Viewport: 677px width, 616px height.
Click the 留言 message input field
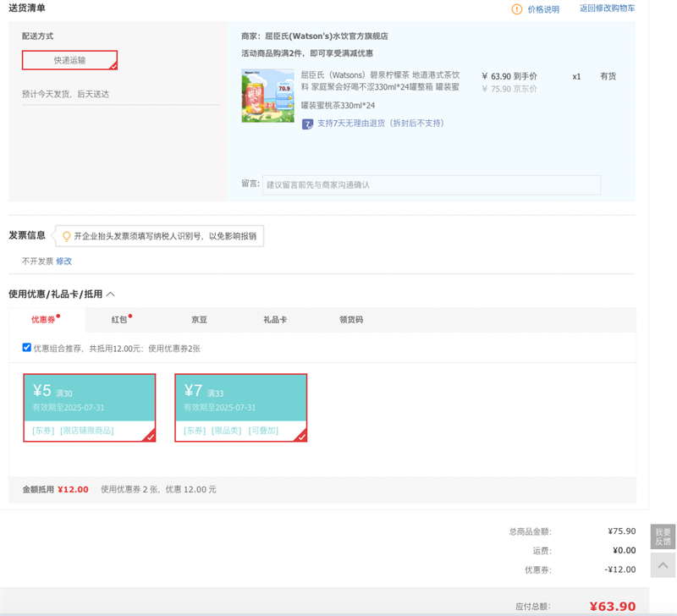tap(431, 184)
